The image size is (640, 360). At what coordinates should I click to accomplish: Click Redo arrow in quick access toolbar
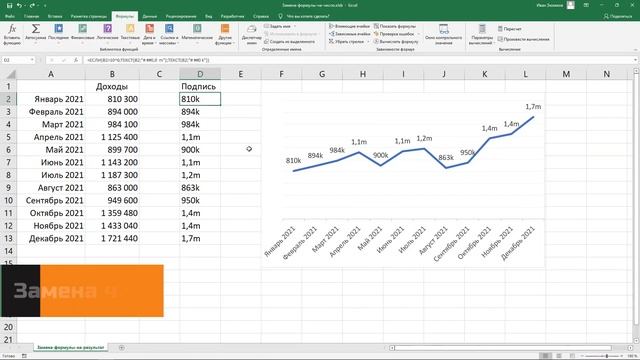click(x=32, y=5)
